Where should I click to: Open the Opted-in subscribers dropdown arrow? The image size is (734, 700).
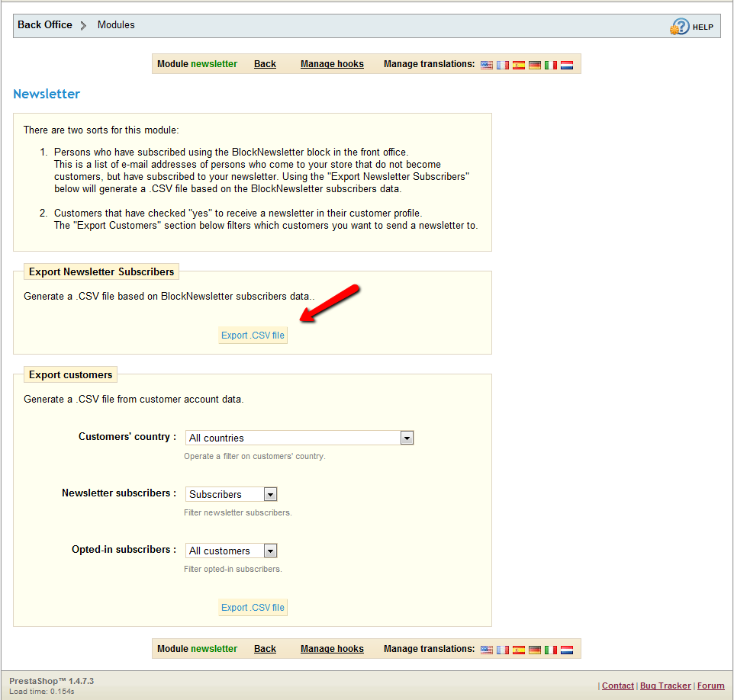270,551
